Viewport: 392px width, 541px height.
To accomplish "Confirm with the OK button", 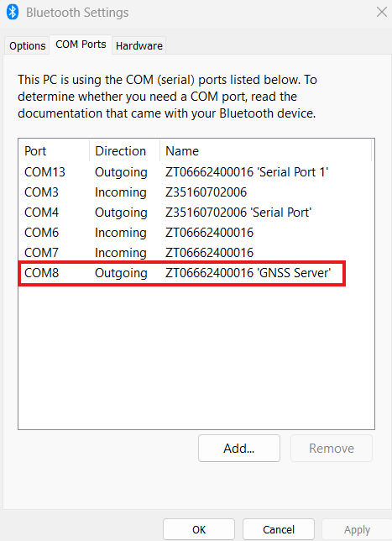I will pyautogui.click(x=199, y=529).
